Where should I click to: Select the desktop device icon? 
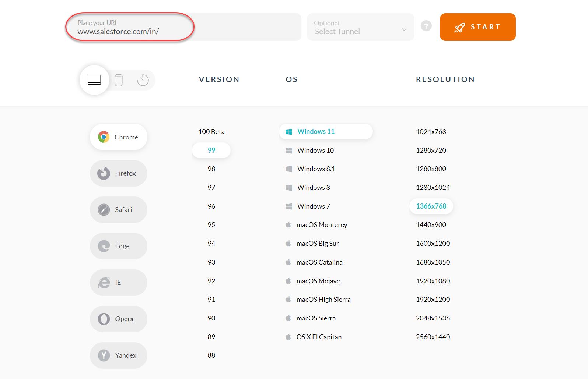coord(94,80)
